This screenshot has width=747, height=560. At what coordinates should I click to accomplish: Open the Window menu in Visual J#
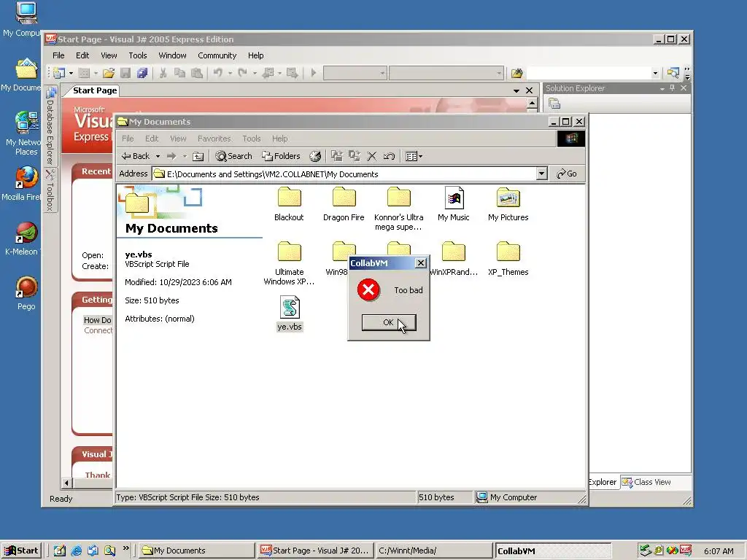coord(172,55)
